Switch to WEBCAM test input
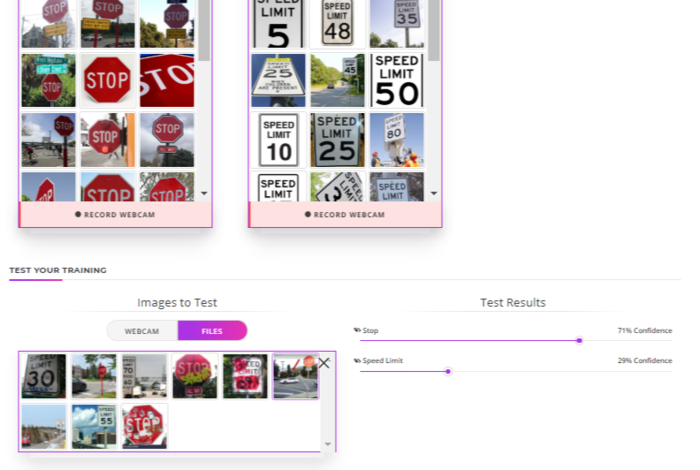700x470 pixels. 142,331
